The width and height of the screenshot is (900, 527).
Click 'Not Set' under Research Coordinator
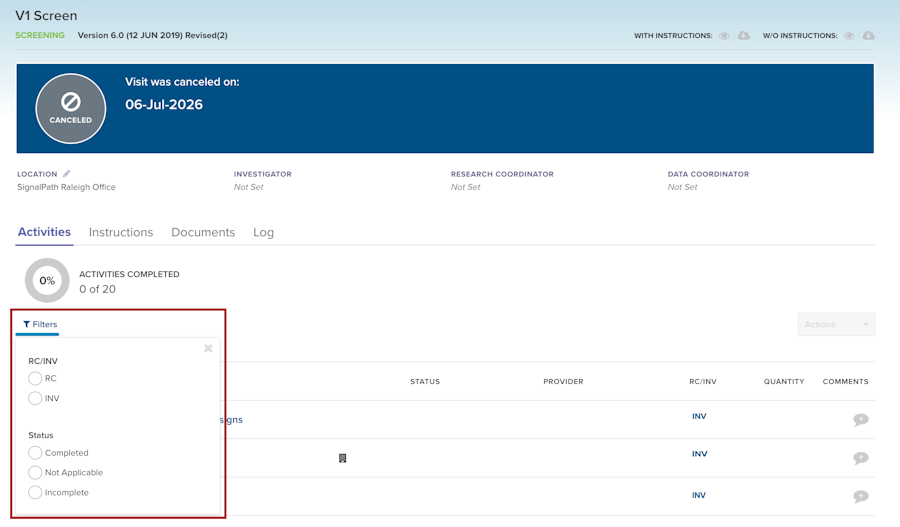tap(465, 187)
